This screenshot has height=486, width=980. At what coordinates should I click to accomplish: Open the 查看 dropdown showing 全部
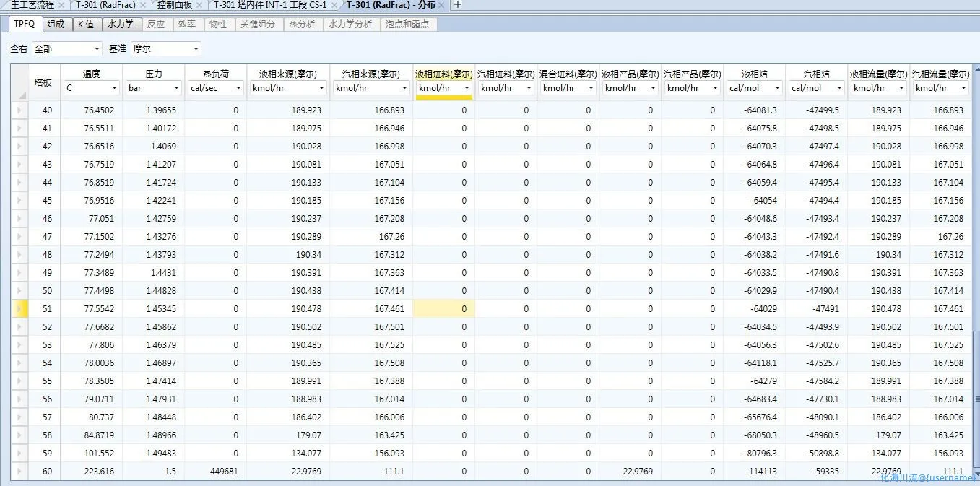click(67, 48)
